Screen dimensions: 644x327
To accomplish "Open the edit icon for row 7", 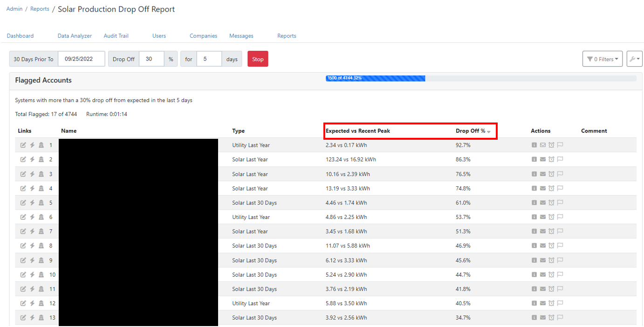I will [23, 232].
